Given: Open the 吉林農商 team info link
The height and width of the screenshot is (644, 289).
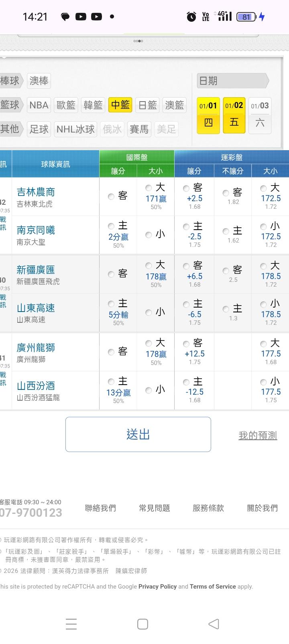Looking at the screenshot, I should tap(36, 192).
